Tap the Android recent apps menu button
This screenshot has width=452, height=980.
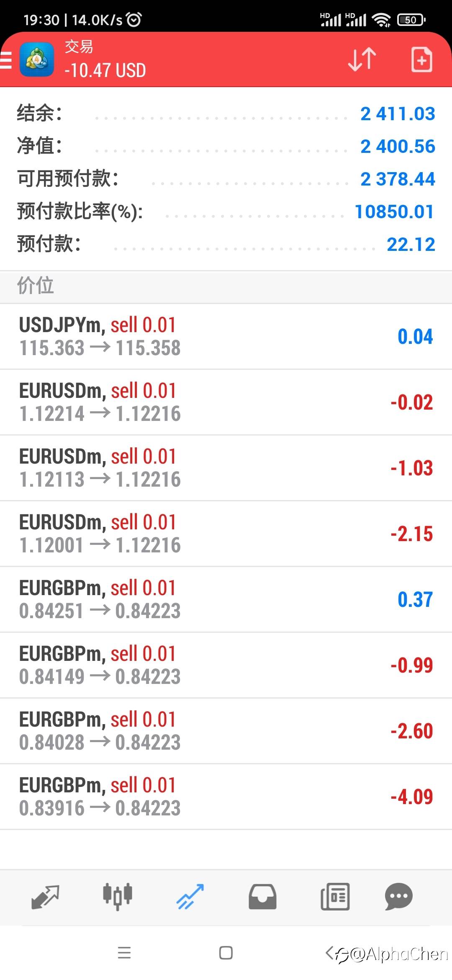point(124,953)
